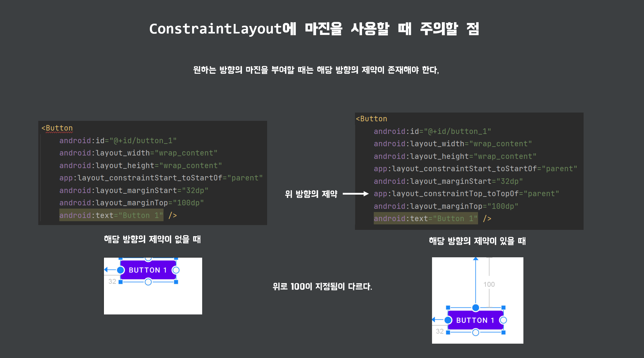Click the 32 margin label under the 100-margin preview

[440, 331]
